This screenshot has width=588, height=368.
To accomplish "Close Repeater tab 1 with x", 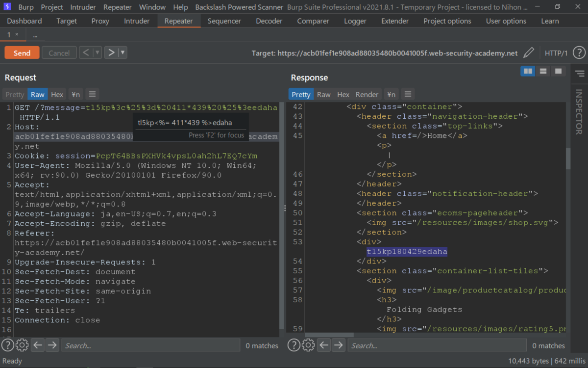I will coord(17,34).
